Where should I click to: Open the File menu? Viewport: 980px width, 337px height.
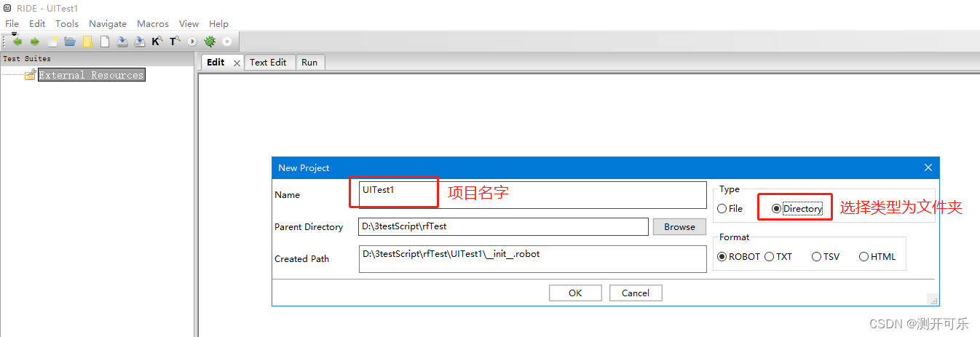click(12, 24)
